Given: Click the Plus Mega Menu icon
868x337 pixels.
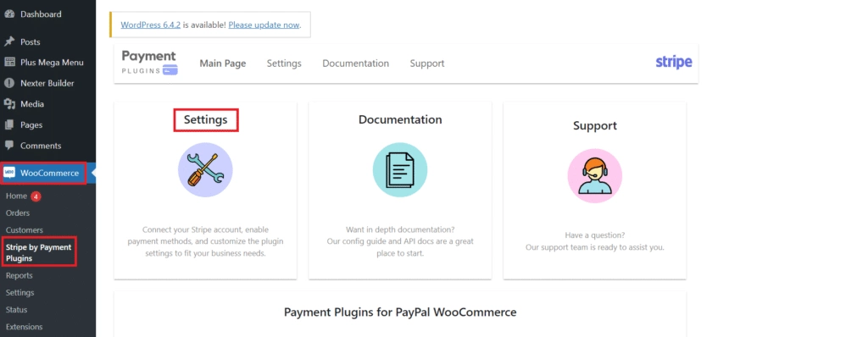Looking at the screenshot, I should [x=8, y=63].
